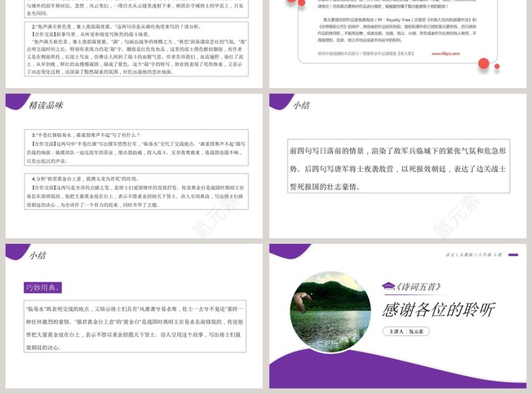Click the graduation cap icon beside 《诗词五首》
Viewport: 532px width, 394px height.
point(389,286)
